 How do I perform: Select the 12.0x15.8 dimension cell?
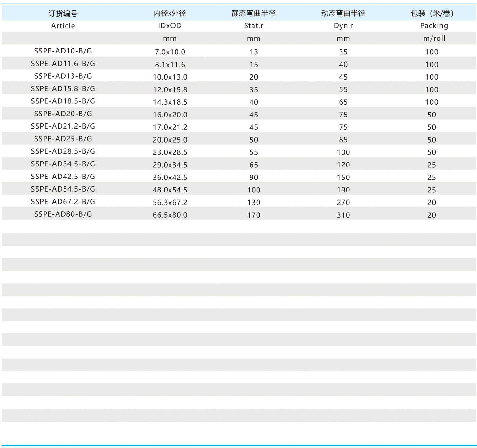(x=170, y=90)
